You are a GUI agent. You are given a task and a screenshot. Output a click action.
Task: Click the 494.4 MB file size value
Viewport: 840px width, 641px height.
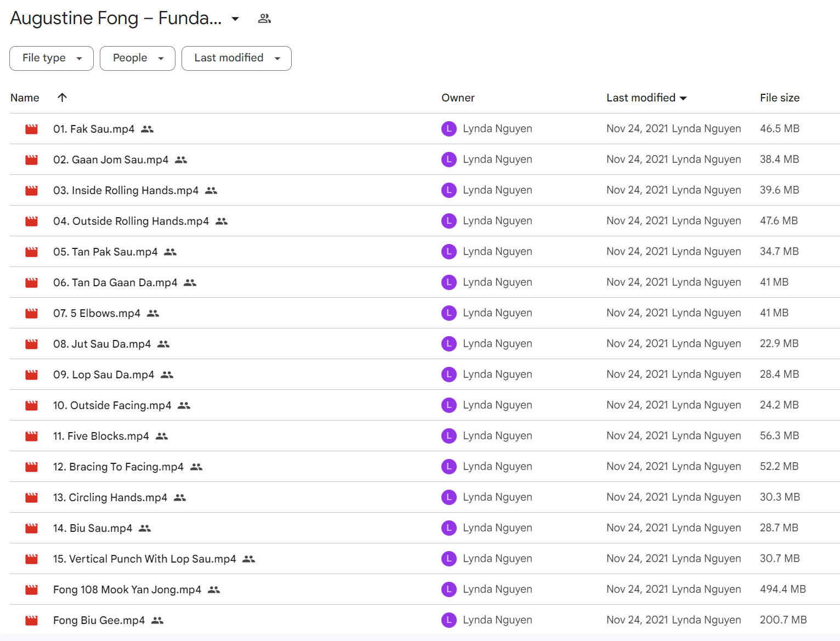[783, 589]
